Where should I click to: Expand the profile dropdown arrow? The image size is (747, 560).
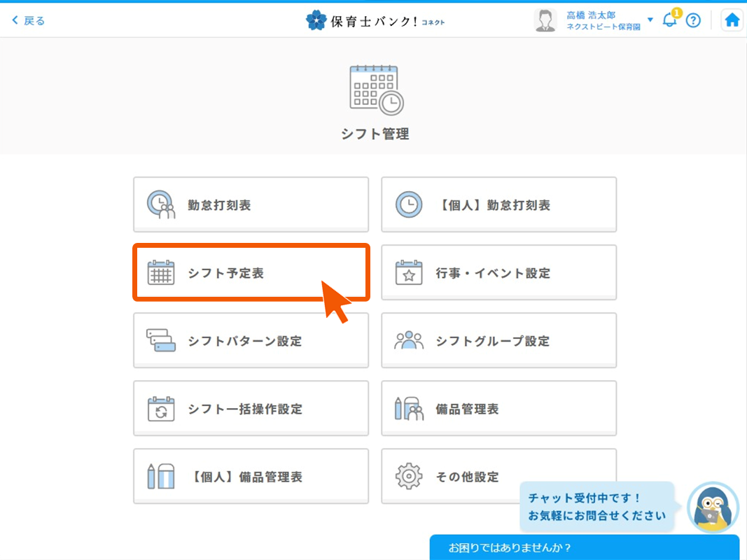pos(651,20)
